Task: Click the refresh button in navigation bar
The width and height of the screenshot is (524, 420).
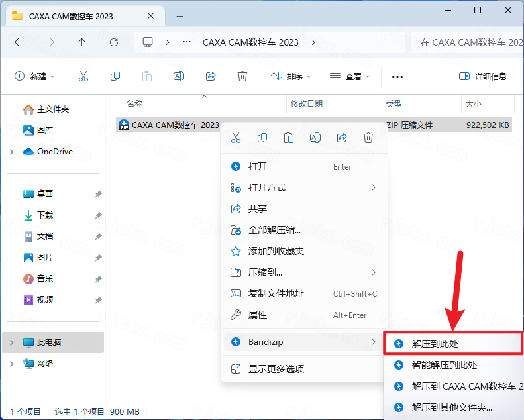Action: click(x=114, y=42)
